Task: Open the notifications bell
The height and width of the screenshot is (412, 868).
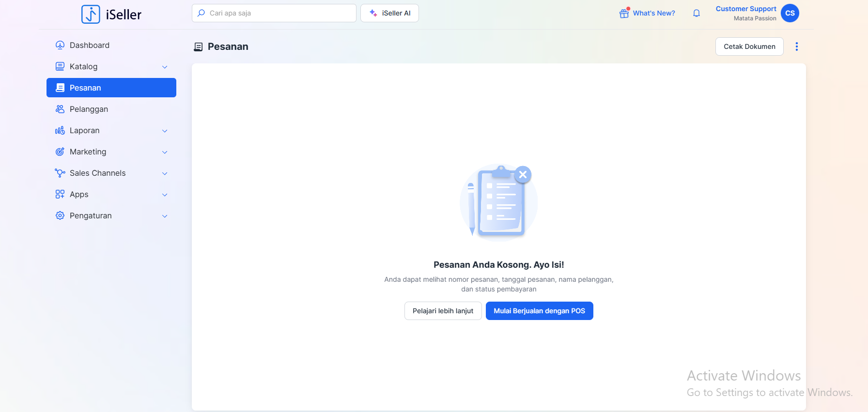Action: pos(696,13)
